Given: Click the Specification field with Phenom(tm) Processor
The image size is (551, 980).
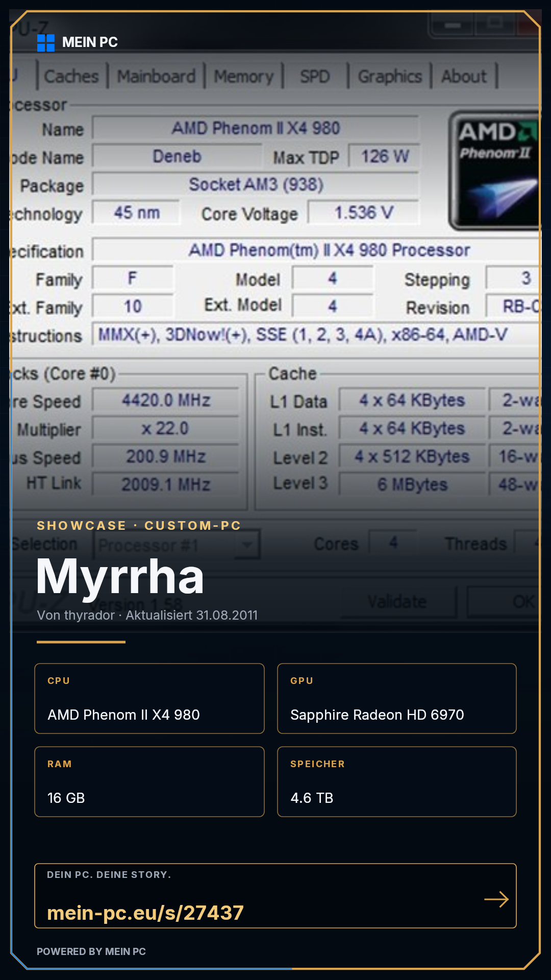Looking at the screenshot, I should (x=316, y=250).
